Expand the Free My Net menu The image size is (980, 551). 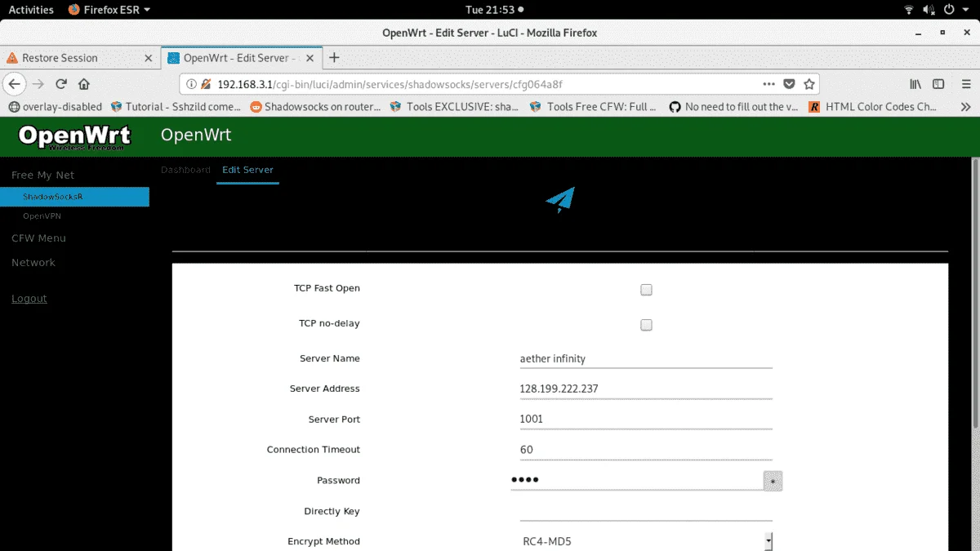[42, 175]
